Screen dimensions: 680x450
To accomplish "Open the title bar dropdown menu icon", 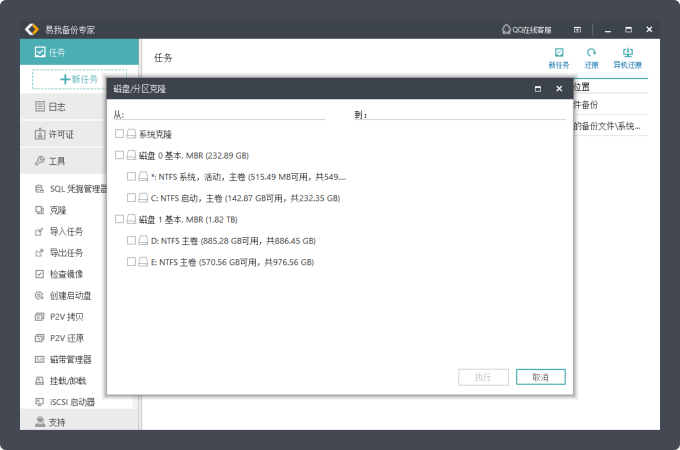I will click(x=577, y=30).
